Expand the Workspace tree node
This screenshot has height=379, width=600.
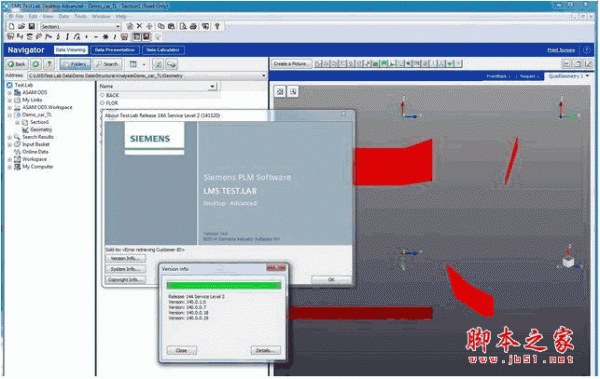click(10, 159)
